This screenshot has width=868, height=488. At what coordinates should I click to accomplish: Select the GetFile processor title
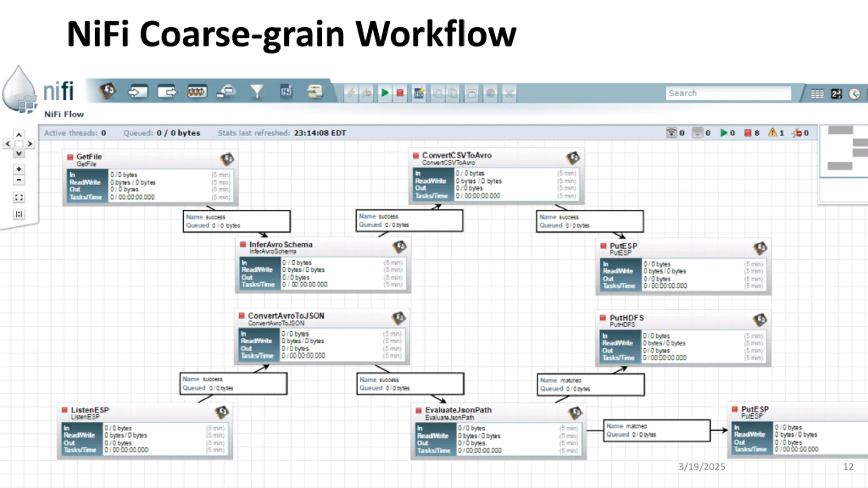point(89,157)
